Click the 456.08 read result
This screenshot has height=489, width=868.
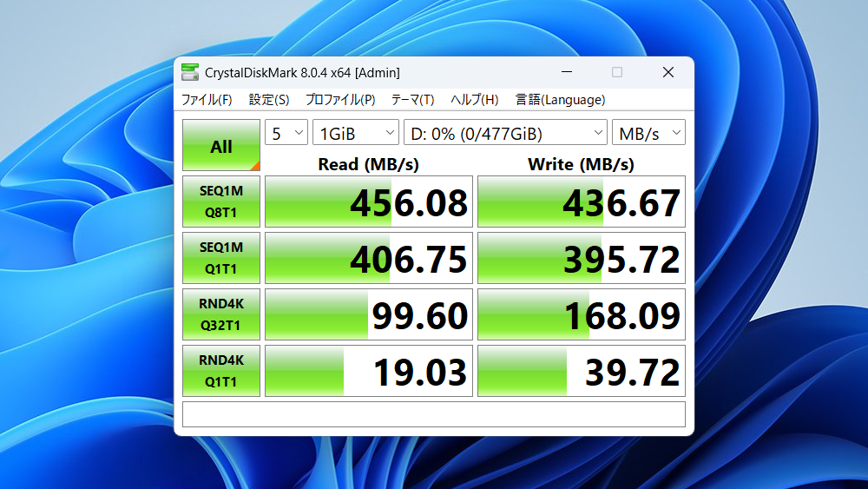point(369,202)
